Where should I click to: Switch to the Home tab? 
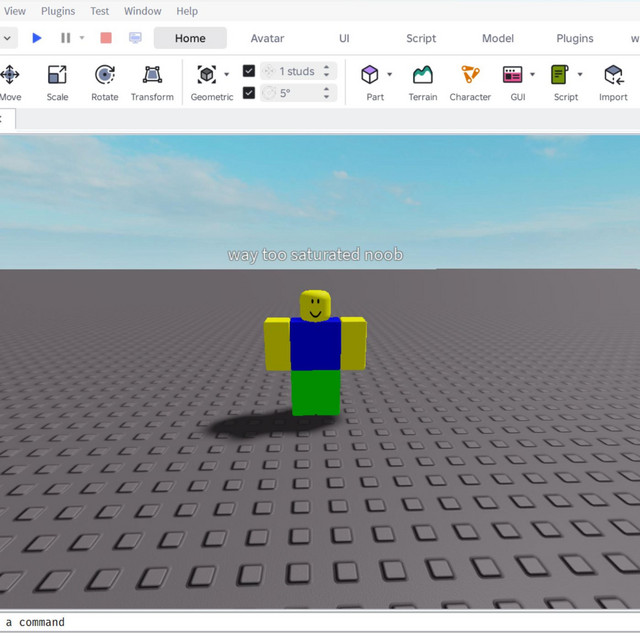[x=190, y=38]
